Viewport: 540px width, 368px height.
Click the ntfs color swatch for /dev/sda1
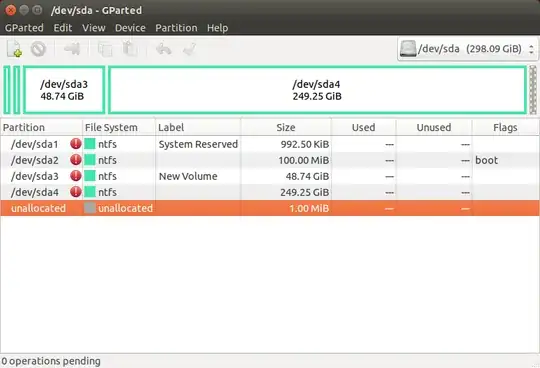90,144
